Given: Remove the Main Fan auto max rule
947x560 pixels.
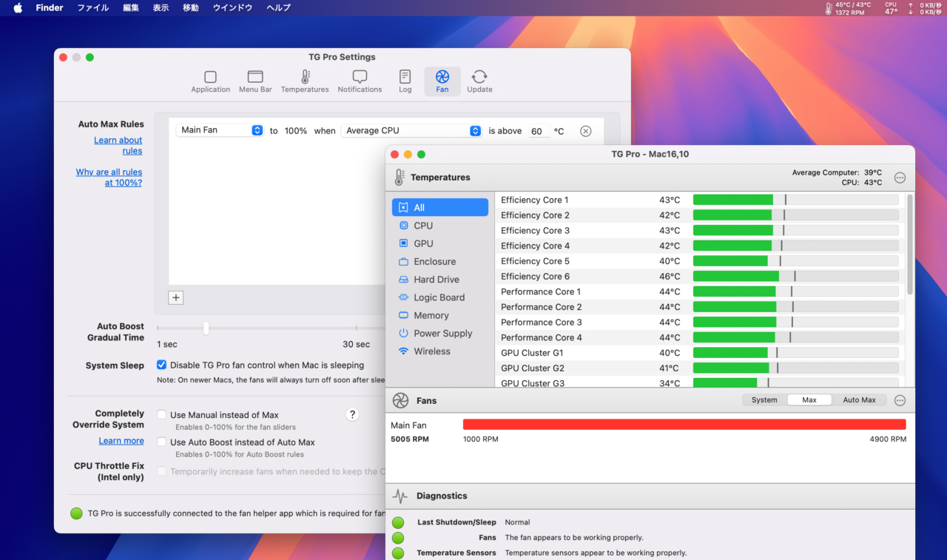Looking at the screenshot, I should coord(585,131).
